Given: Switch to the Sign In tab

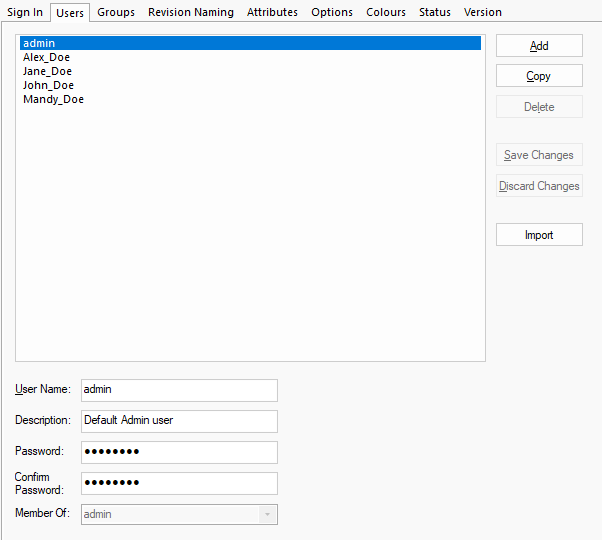Looking at the screenshot, I should coord(25,12).
